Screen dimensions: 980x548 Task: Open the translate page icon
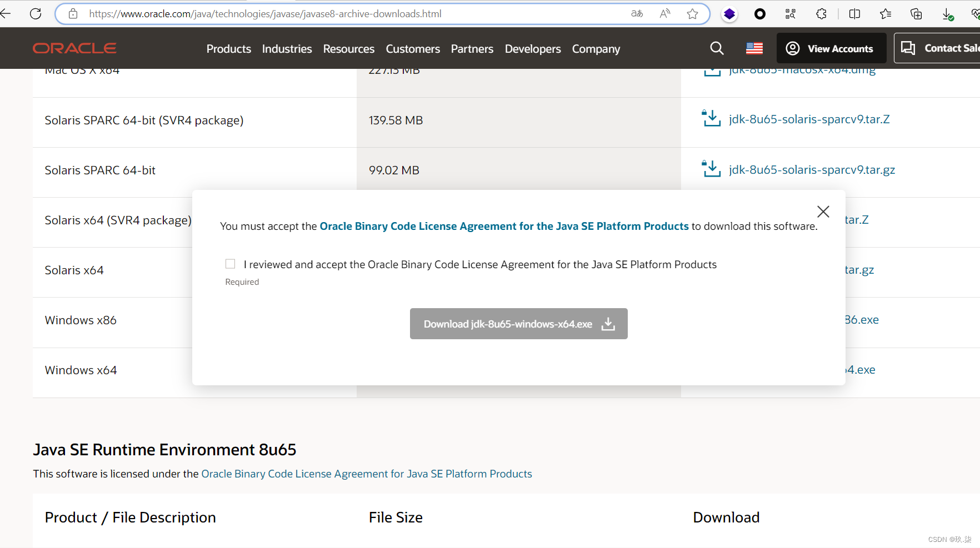637,14
